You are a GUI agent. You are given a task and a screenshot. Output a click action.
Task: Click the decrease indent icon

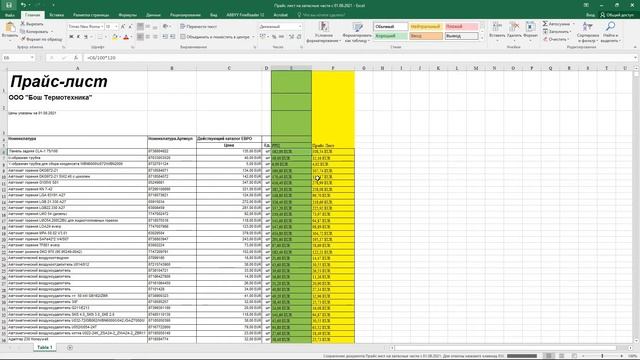(165, 37)
